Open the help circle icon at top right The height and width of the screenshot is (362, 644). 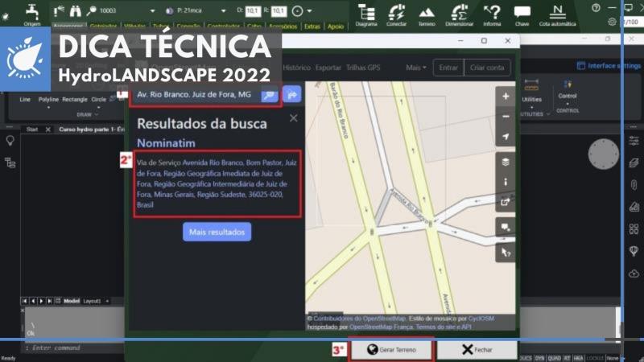point(596,8)
